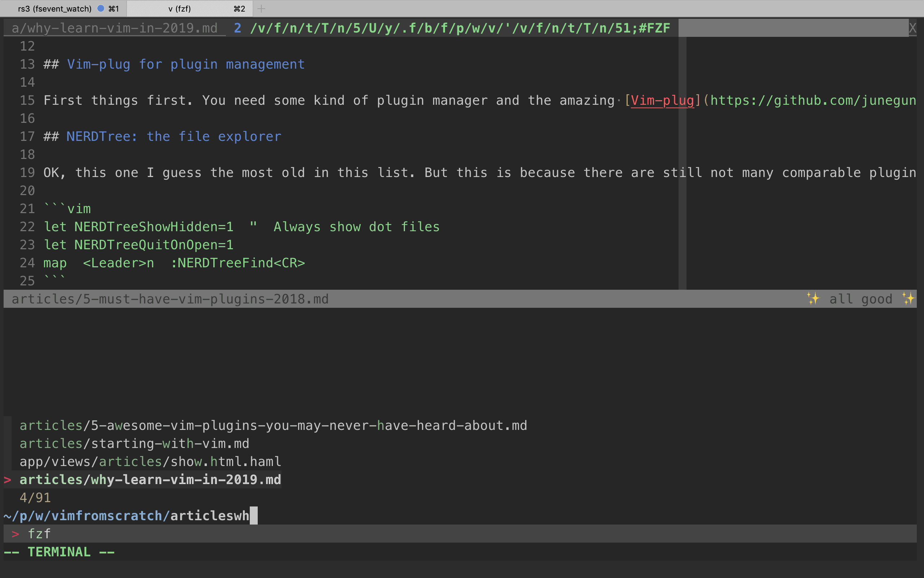Click comment 'Always show dot files'
This screenshot has height=578, width=924.
[x=357, y=227]
